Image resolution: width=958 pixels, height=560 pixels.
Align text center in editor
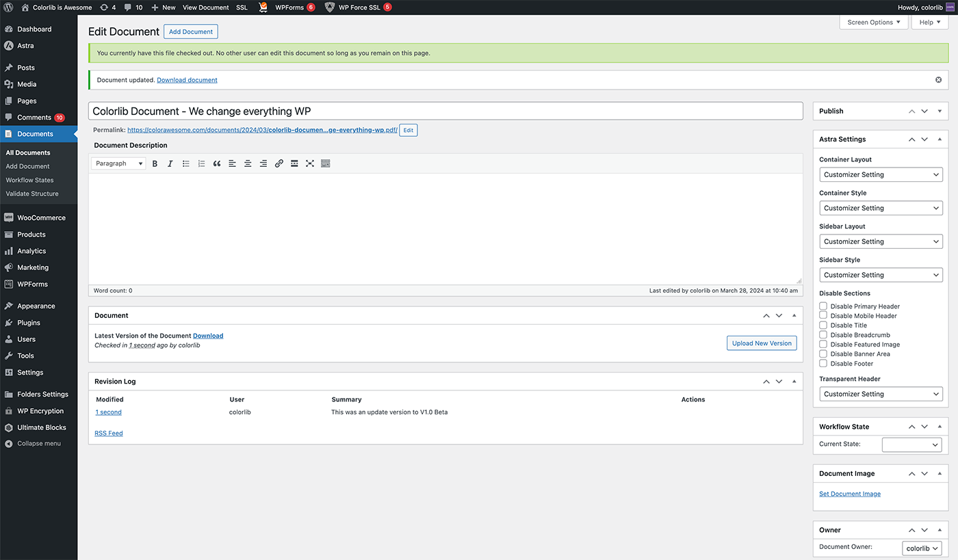click(x=248, y=163)
